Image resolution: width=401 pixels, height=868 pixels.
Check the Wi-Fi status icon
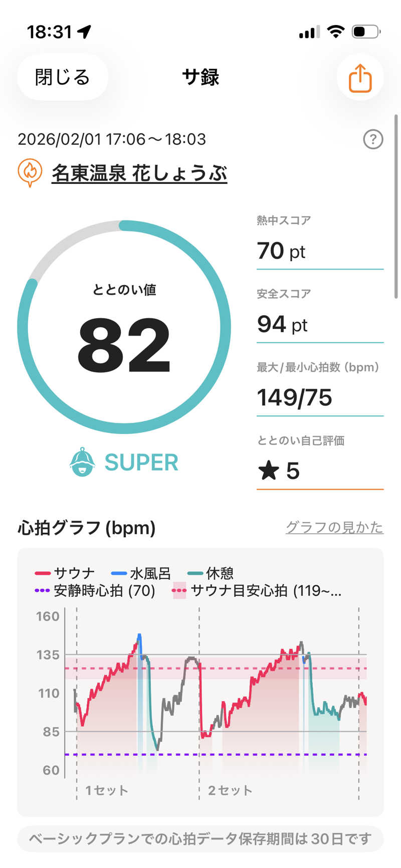335,32
